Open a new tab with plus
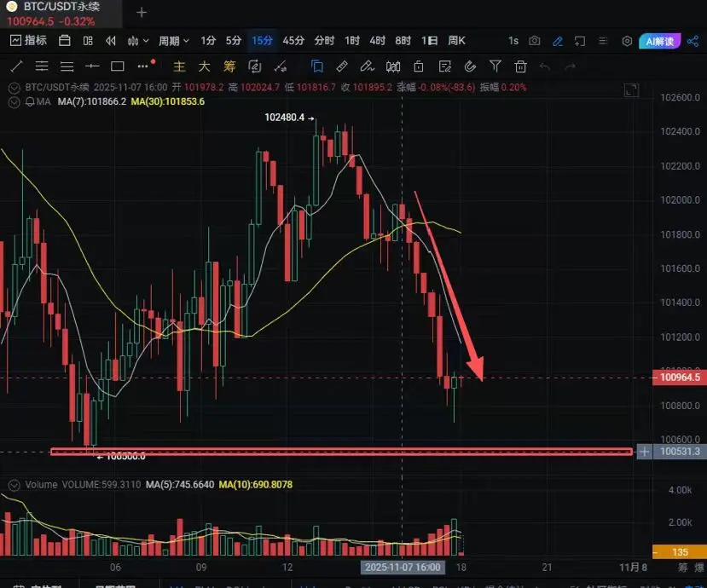This screenshot has width=707, height=588. (142, 13)
